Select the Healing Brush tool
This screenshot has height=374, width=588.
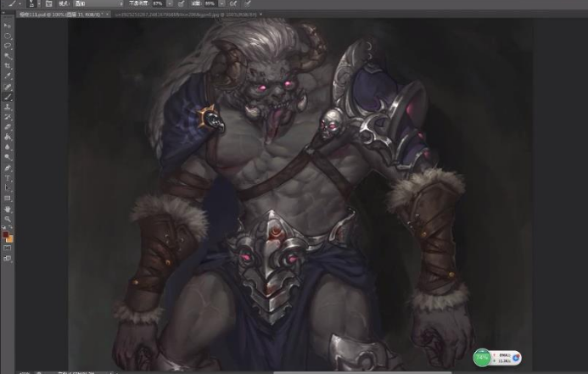pyautogui.click(x=7, y=87)
